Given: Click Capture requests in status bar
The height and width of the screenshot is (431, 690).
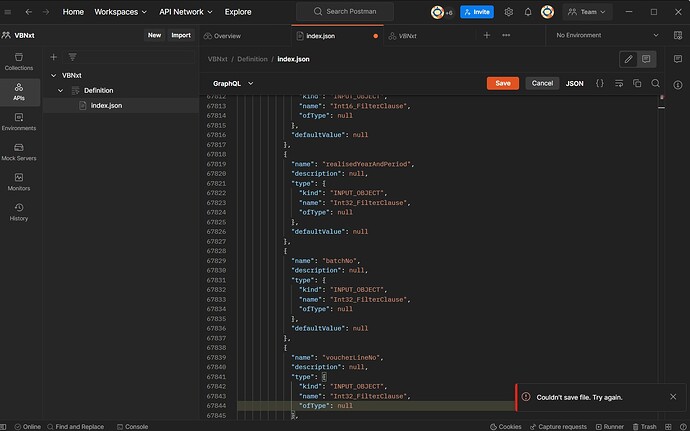Looking at the screenshot, I should coord(558,427).
